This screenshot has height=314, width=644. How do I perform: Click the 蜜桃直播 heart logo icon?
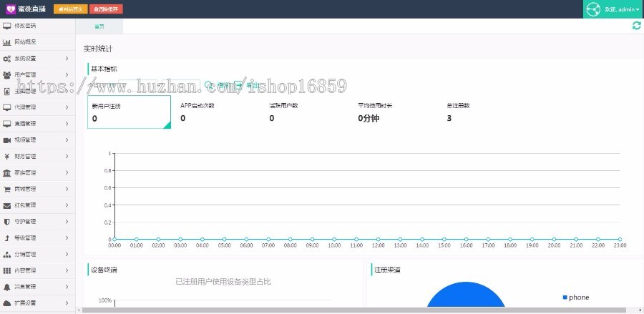[11, 9]
